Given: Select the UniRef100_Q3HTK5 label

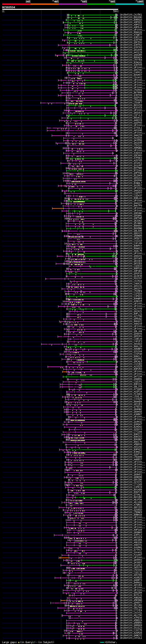Looking at the screenshot, I should point(131,65).
